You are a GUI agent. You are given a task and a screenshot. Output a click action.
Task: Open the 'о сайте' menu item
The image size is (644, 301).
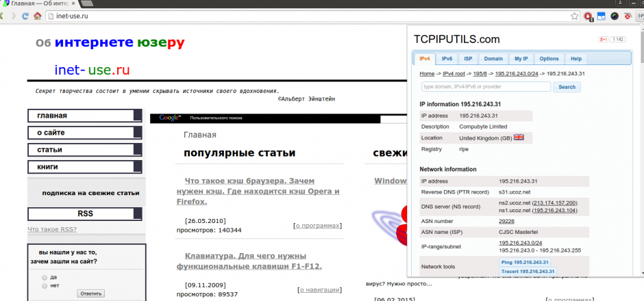[84, 133]
